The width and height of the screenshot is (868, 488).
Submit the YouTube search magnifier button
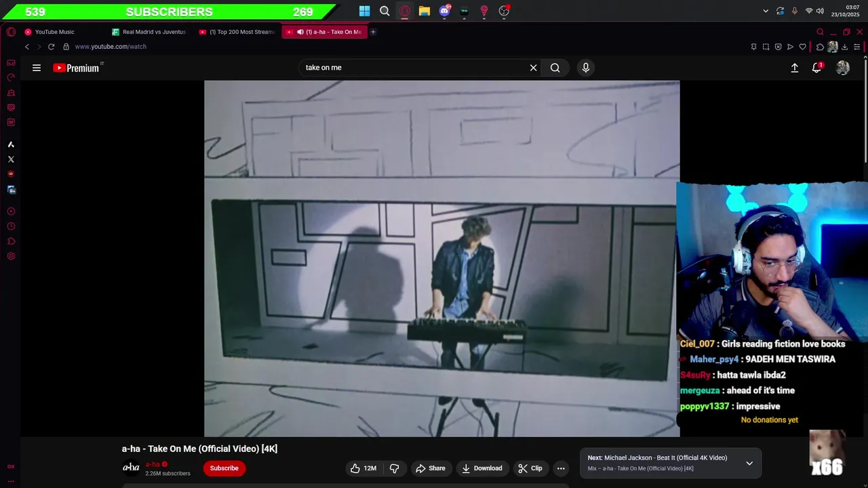[555, 68]
